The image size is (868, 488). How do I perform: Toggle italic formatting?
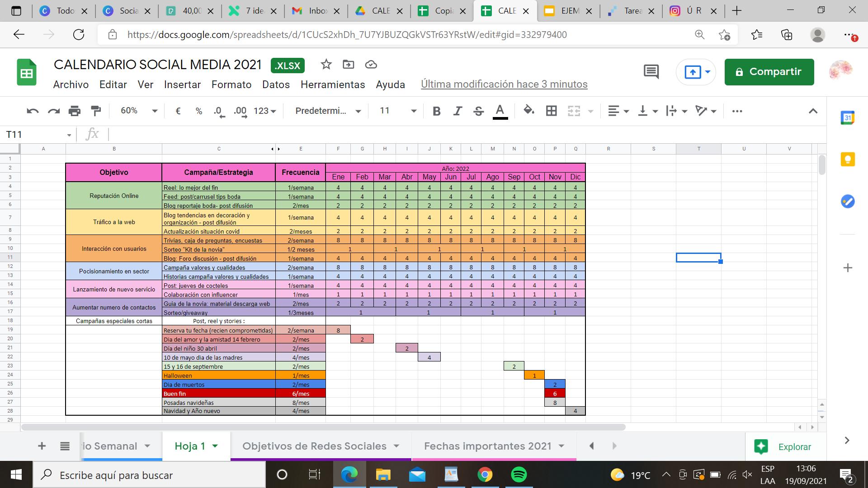pos(458,111)
